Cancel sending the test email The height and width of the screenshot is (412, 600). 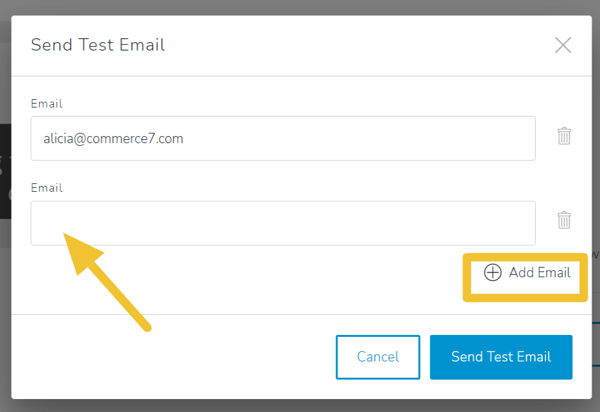pyautogui.click(x=378, y=357)
